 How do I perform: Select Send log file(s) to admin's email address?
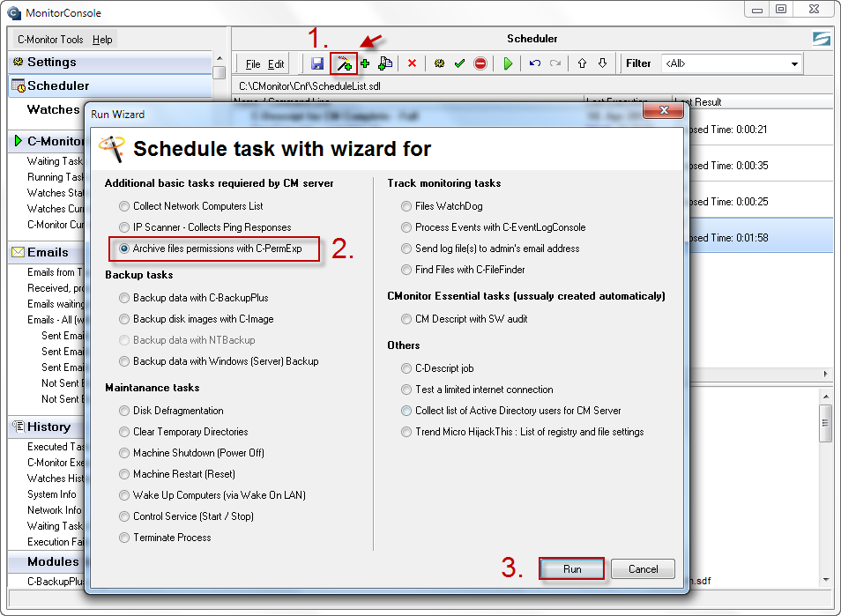coord(491,249)
